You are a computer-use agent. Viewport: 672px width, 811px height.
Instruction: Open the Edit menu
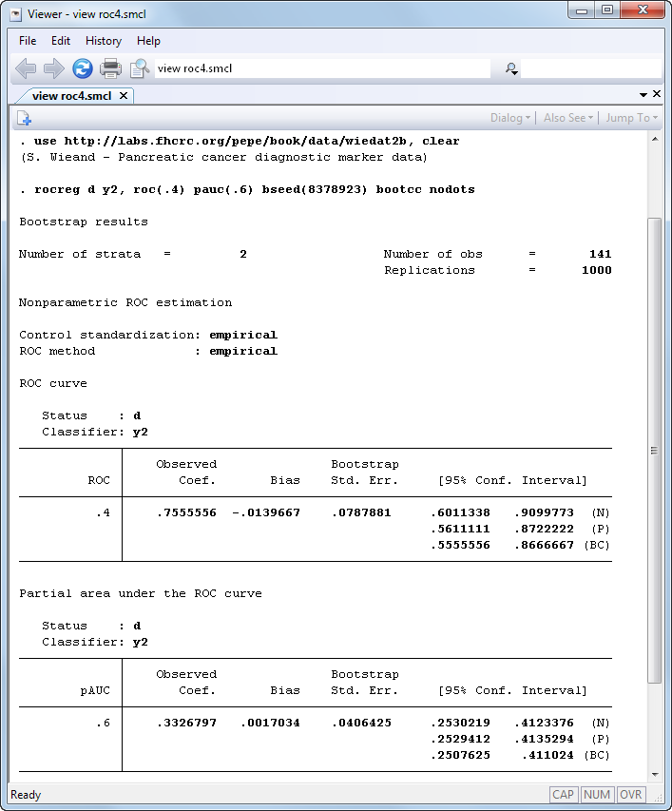click(x=61, y=41)
